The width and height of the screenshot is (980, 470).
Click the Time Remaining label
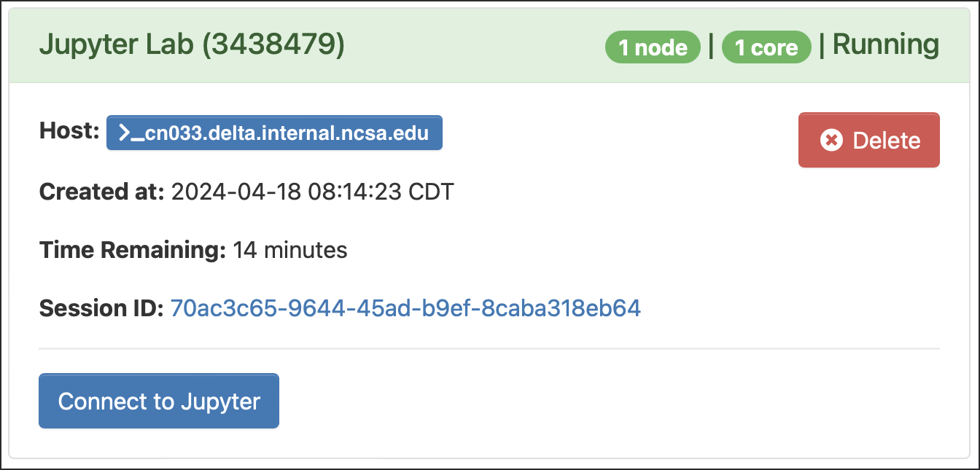pyautogui.click(x=131, y=250)
